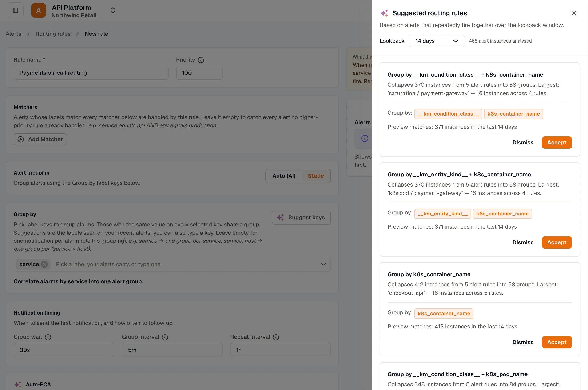Screen dimensions: 588x390
Task: Go to Alerts breadcrumb
Action: point(13,34)
